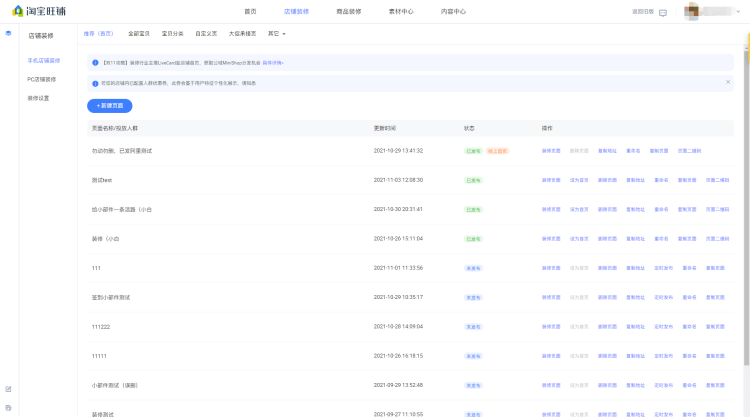Click the blue layers icon in left rail

(x=8, y=33)
